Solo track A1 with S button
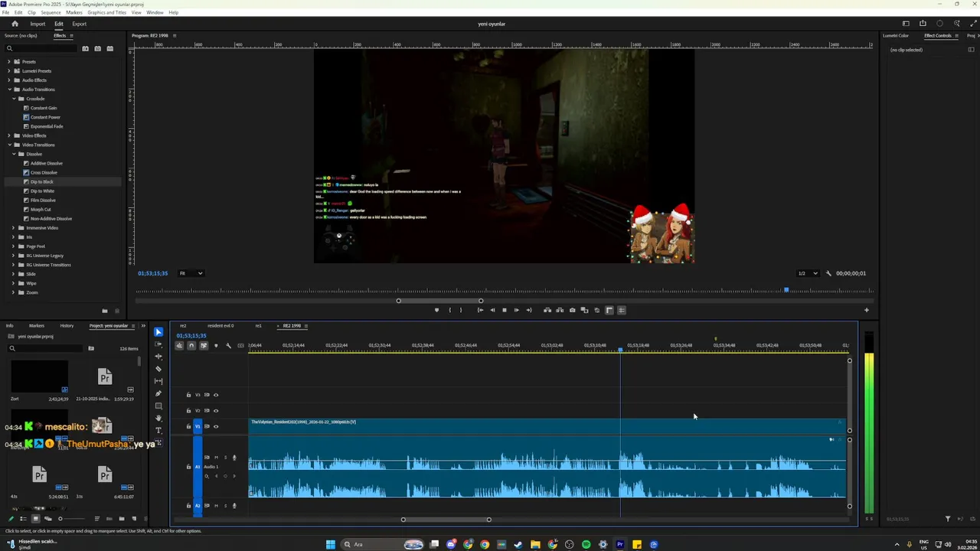980x551 pixels. (x=225, y=458)
